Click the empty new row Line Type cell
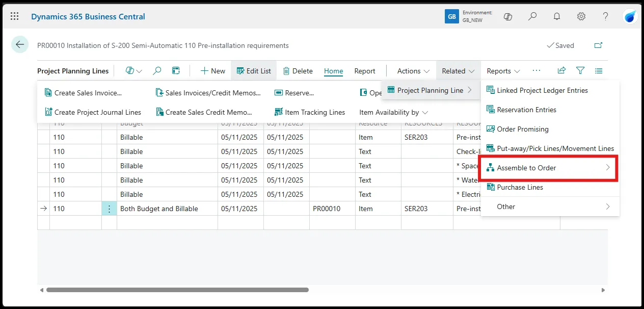The image size is (644, 309). [x=167, y=223]
